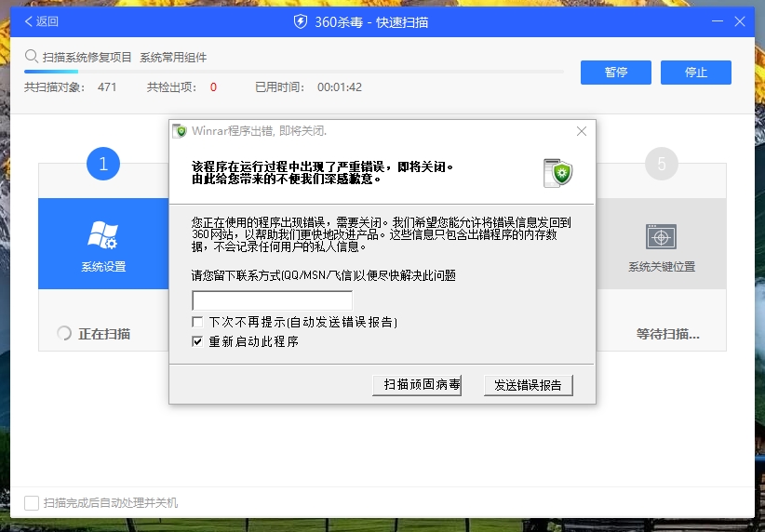
Task: Go back using the 返回 arrow
Action: pyautogui.click(x=41, y=21)
